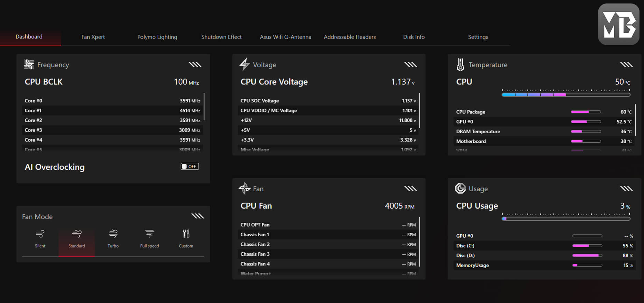Select the Turbo fan mode icon
644x303 pixels.
coord(113,234)
